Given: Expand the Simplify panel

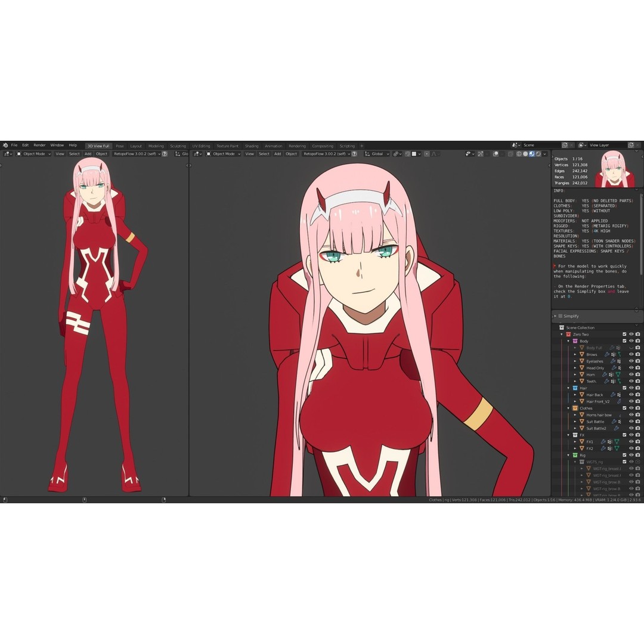Looking at the screenshot, I should [x=555, y=316].
